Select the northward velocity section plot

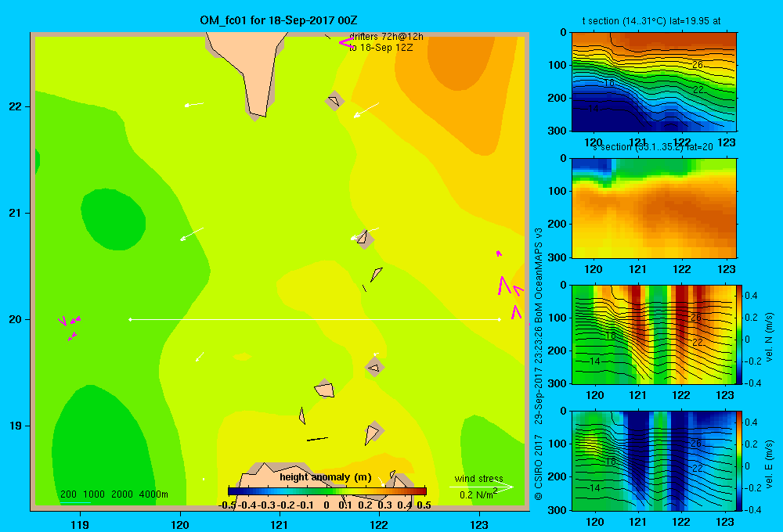pyautogui.click(x=654, y=334)
